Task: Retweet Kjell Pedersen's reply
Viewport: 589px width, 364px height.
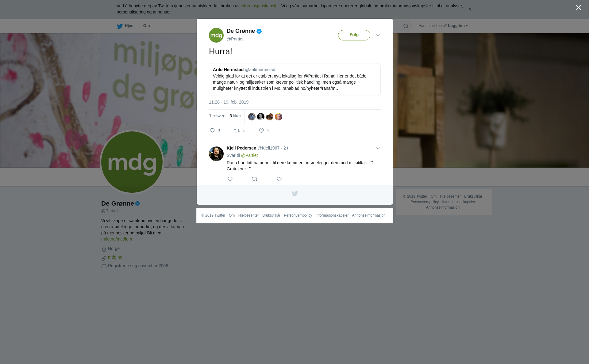Action: [255, 179]
